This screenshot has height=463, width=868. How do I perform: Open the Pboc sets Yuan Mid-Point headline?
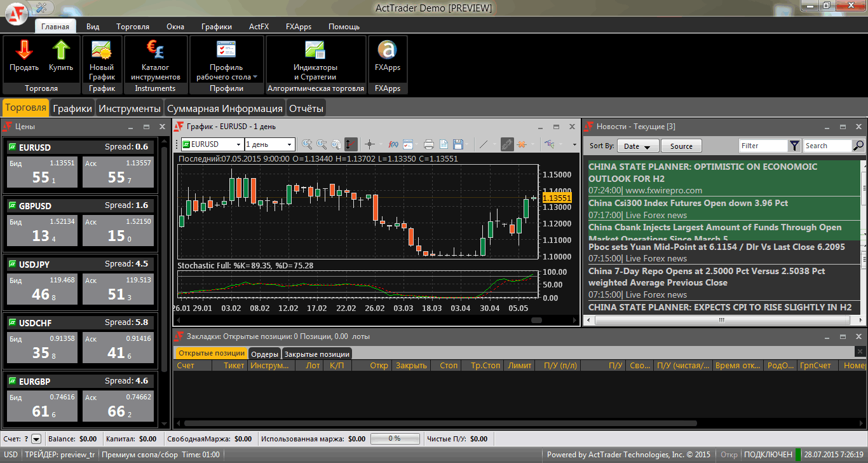[717, 247]
